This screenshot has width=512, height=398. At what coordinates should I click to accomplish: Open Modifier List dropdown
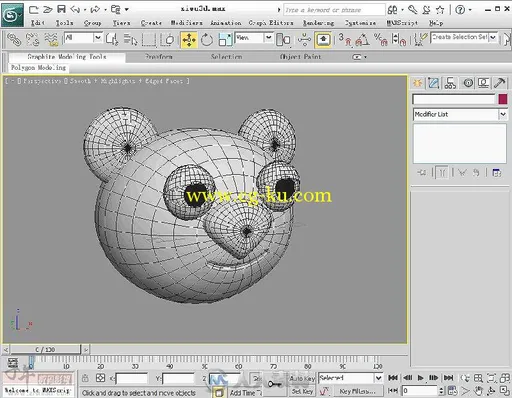pyautogui.click(x=503, y=114)
